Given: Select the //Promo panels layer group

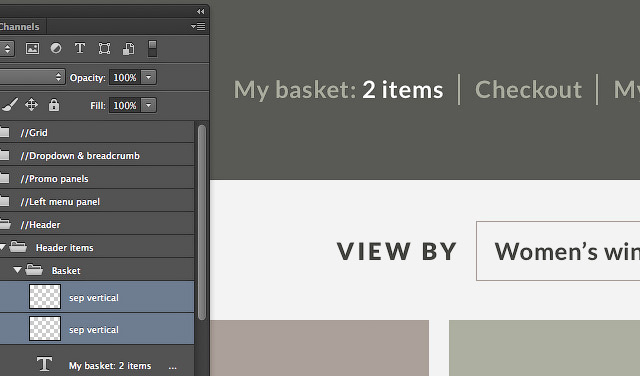Looking at the screenshot, I should (x=97, y=179).
